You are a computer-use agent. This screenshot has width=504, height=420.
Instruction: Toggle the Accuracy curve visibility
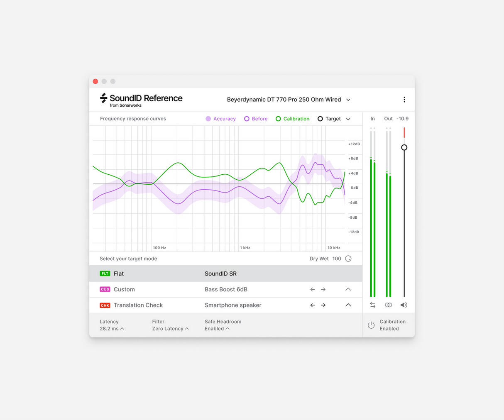tap(208, 119)
